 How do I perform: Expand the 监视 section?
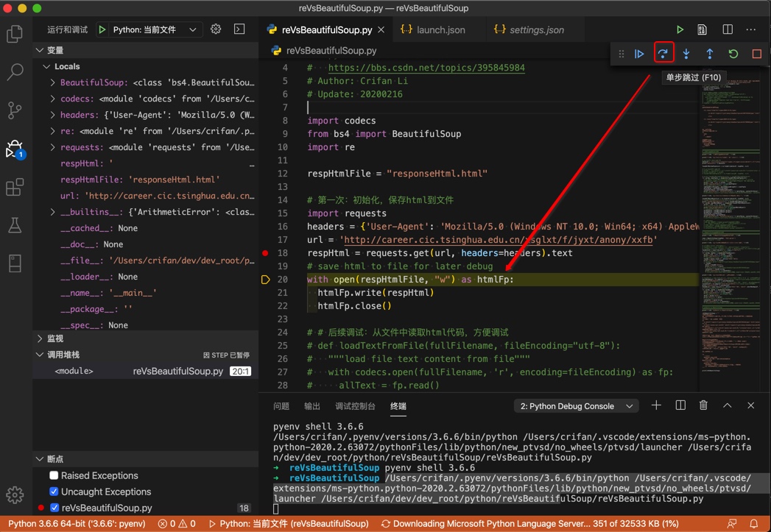pos(40,338)
